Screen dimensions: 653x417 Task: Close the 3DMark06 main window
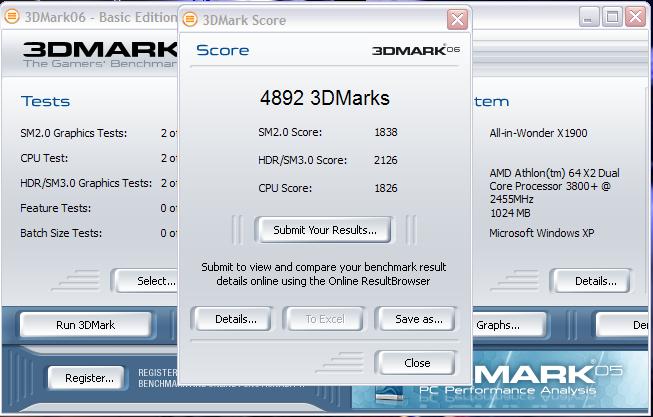coord(636,16)
